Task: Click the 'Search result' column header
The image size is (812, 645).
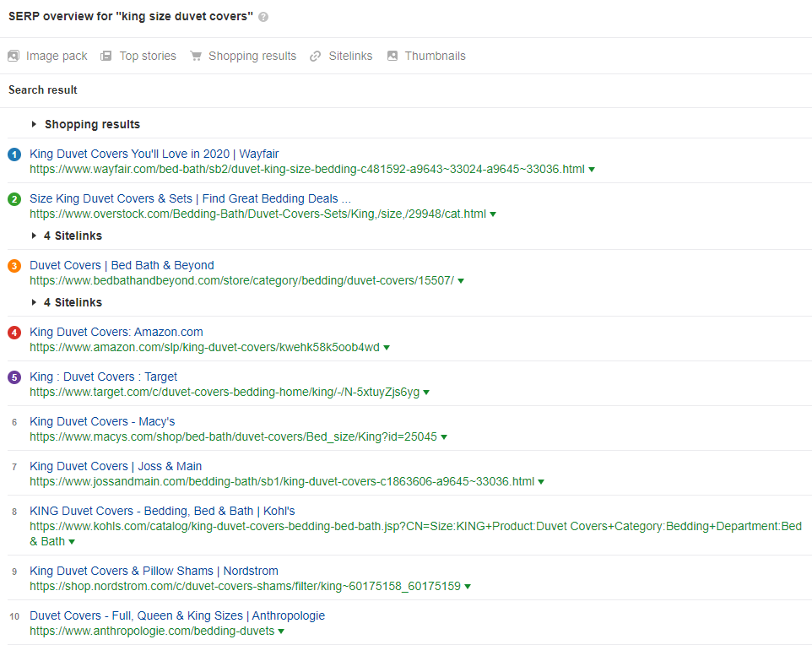Action: click(43, 90)
